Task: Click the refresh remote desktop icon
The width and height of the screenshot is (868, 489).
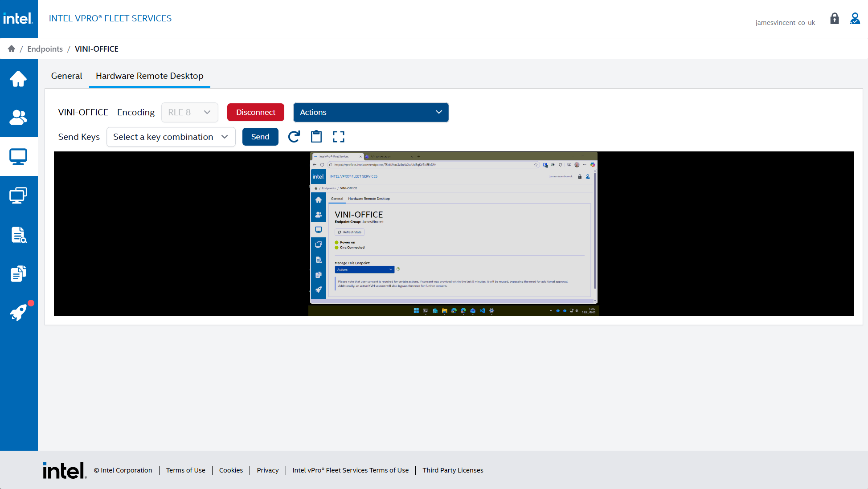Action: pos(294,137)
